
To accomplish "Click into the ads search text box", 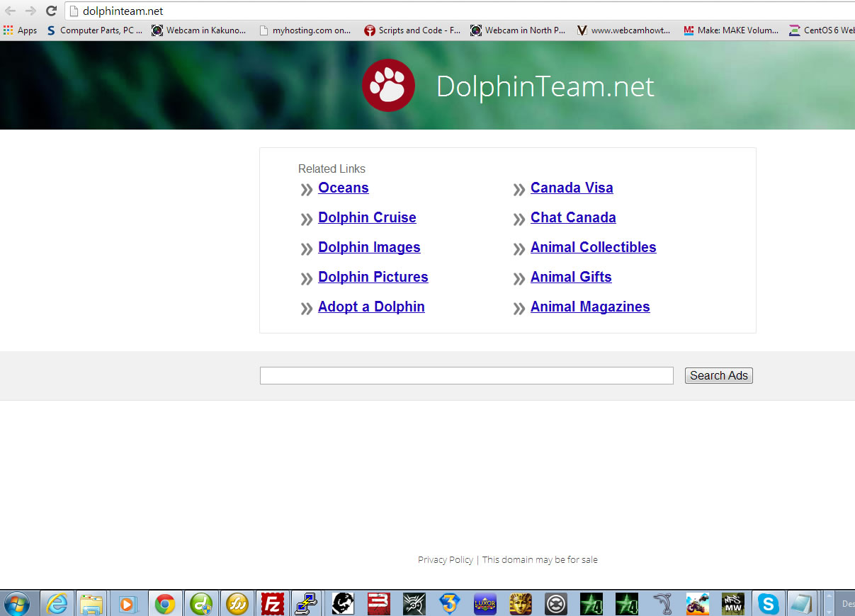I will click(x=467, y=376).
